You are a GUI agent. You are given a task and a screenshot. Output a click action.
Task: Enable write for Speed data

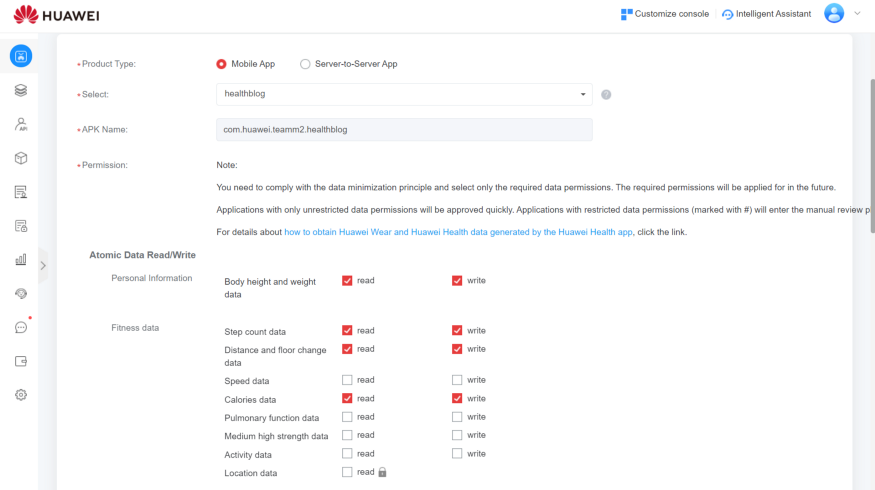click(x=457, y=380)
